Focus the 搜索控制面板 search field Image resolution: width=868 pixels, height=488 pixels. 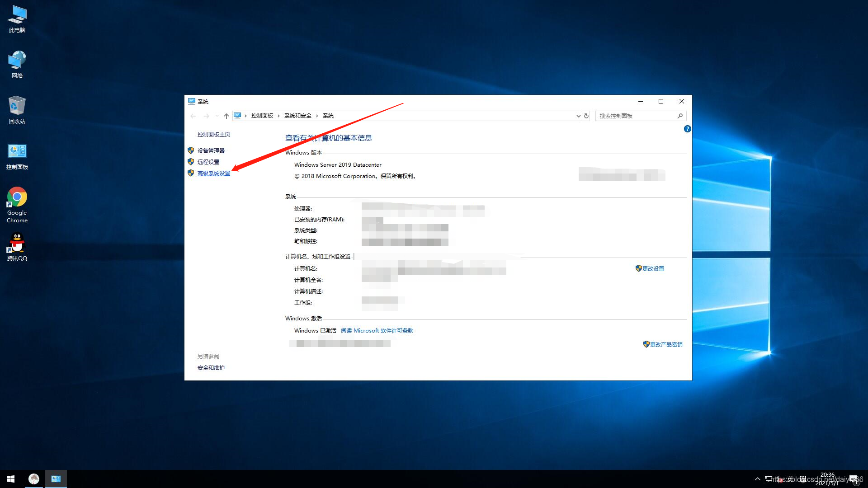[x=635, y=116]
